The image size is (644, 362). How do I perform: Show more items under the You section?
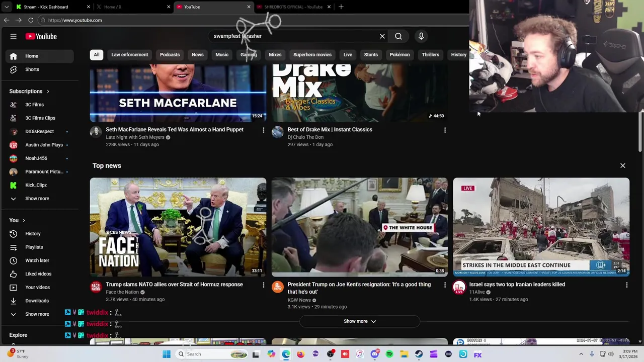(x=40, y=314)
